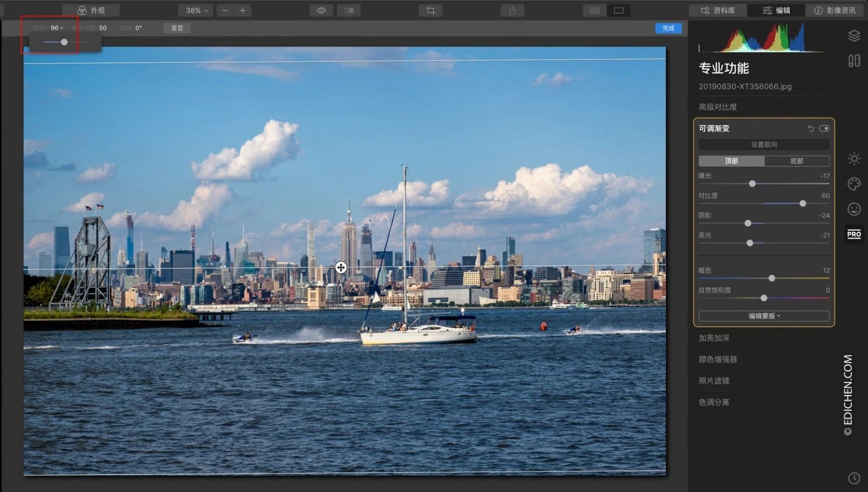Toggle the eye preview original button
Image resolution: width=868 pixels, height=492 pixels.
[x=321, y=10]
